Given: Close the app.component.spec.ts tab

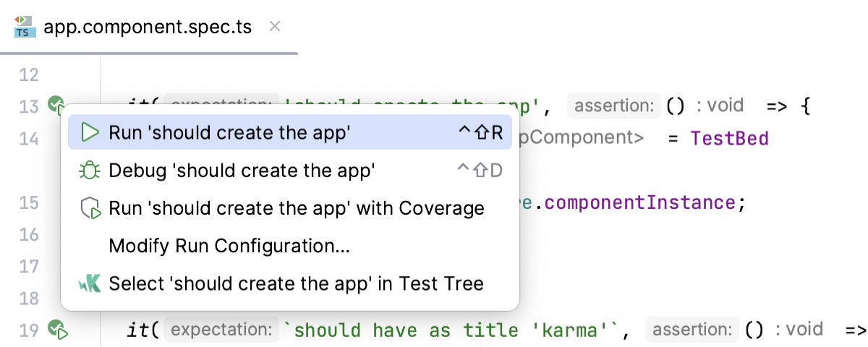Looking at the screenshot, I should (274, 27).
